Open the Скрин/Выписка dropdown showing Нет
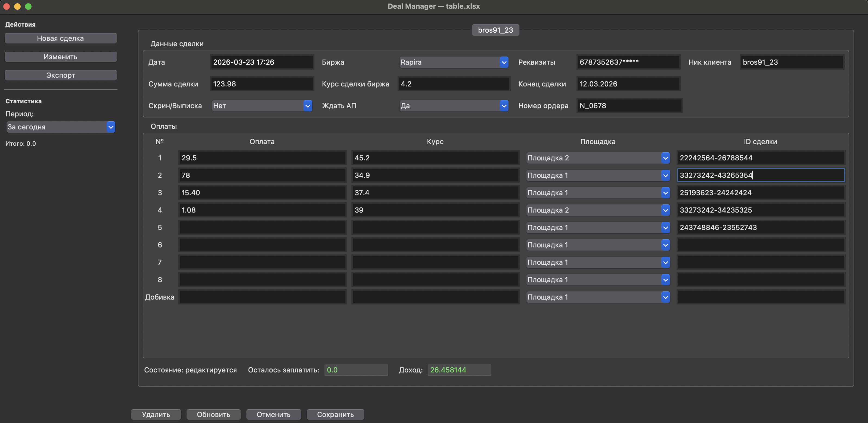Image resolution: width=868 pixels, height=423 pixels. click(x=262, y=106)
